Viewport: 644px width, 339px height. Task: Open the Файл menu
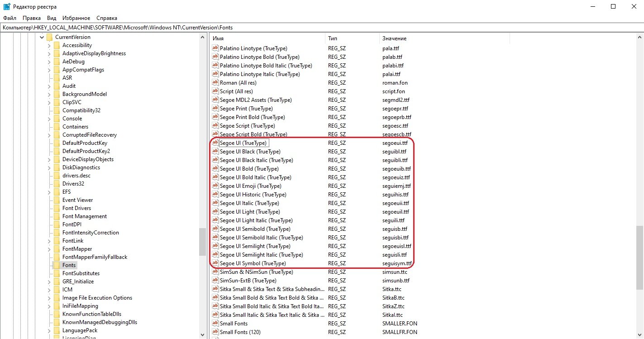point(10,18)
